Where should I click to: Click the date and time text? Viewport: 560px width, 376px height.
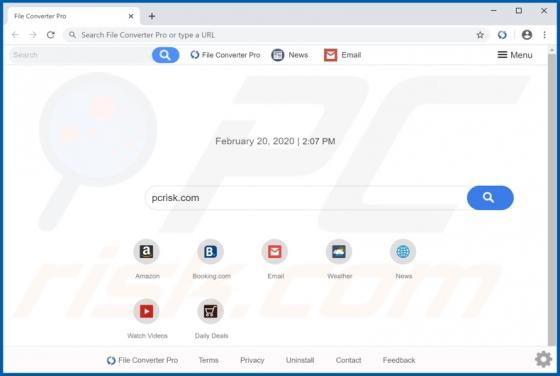(x=275, y=141)
